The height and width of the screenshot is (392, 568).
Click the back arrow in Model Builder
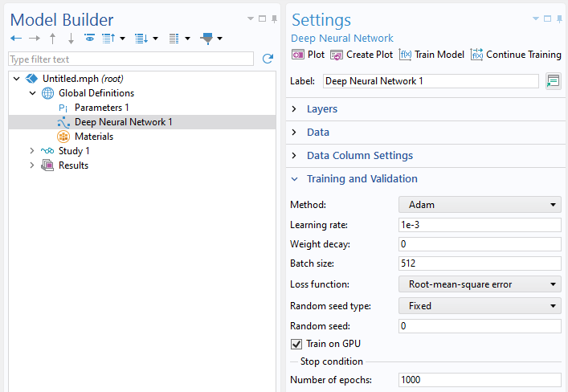(16, 38)
